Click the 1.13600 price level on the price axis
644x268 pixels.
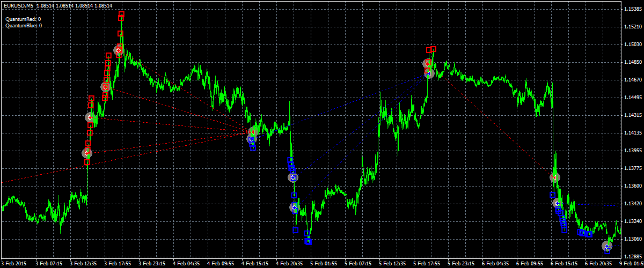pos(632,186)
